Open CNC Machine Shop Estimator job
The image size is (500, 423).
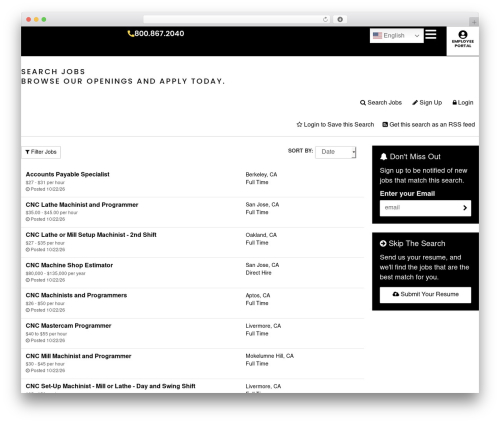pos(69,265)
